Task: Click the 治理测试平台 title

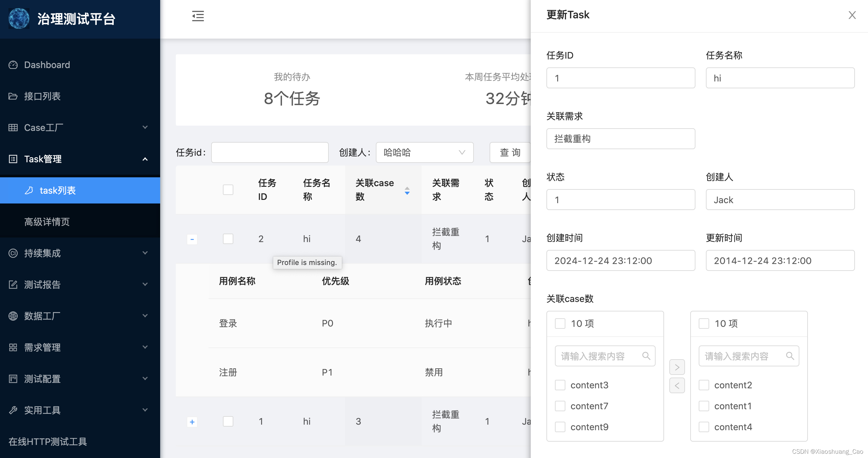Action: pos(76,19)
